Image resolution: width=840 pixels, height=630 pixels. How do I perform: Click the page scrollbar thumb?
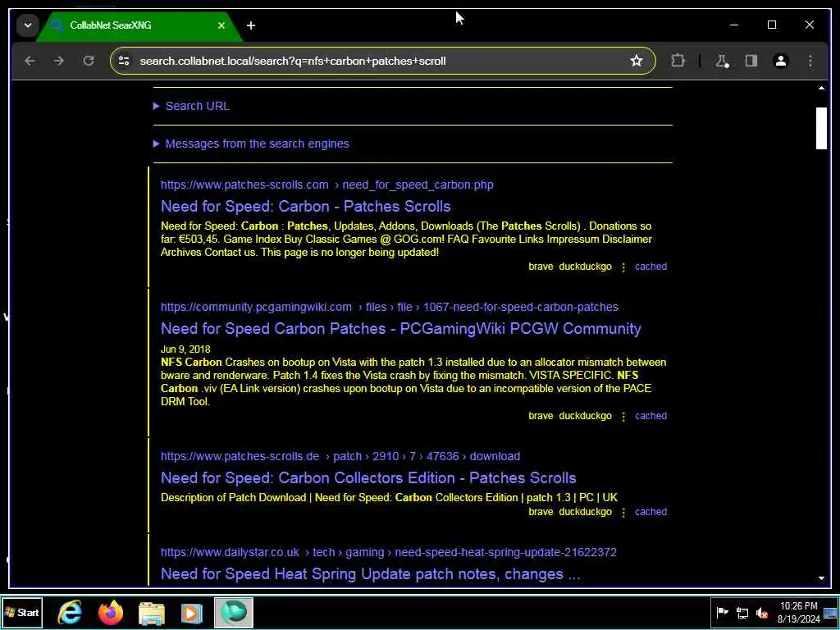[821, 128]
